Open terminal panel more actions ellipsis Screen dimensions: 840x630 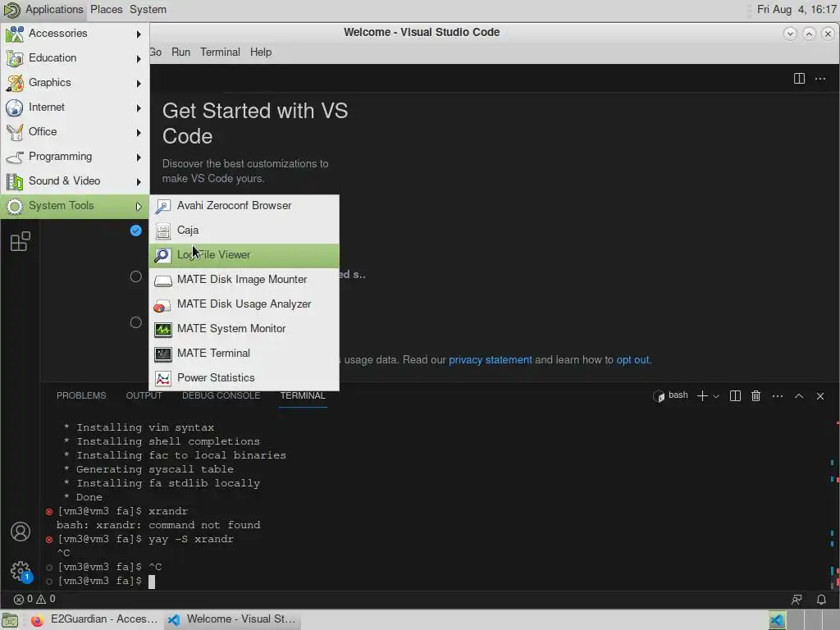(x=778, y=396)
